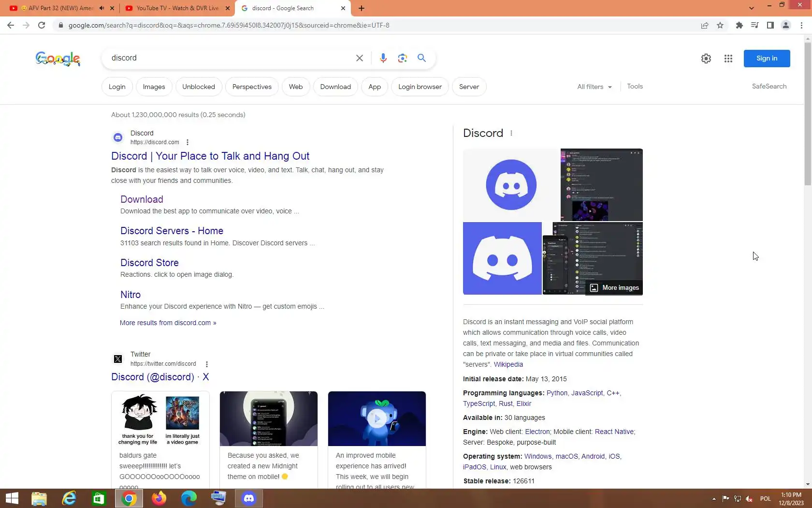Close the YouTube TV tab
812x508 pixels.
point(228,8)
